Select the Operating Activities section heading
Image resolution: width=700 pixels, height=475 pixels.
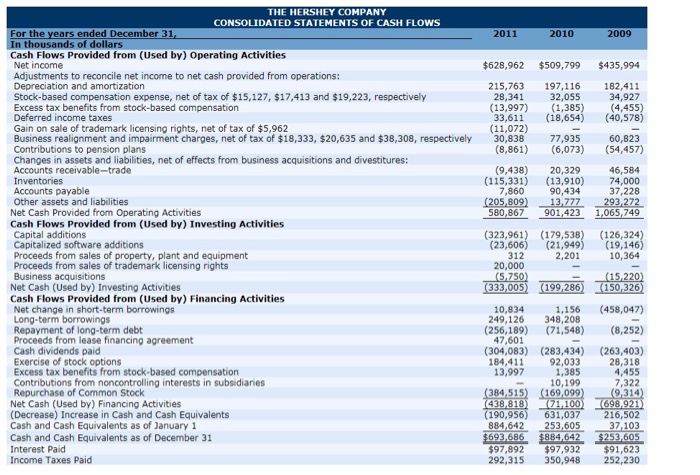click(148, 55)
